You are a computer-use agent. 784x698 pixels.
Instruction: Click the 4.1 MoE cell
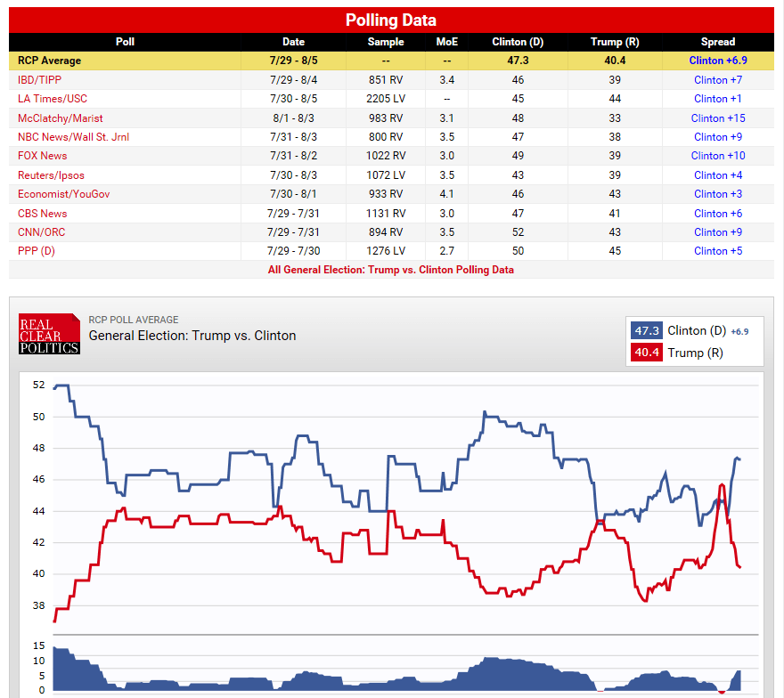tap(447, 194)
